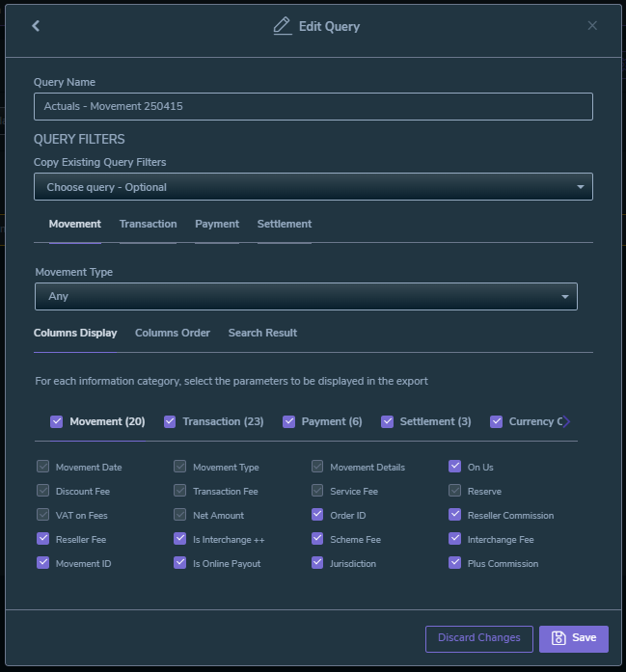Viewport: 626px width, 672px height.
Task: Toggle the Transaction (23) category checkbox
Action: pyautogui.click(x=170, y=421)
